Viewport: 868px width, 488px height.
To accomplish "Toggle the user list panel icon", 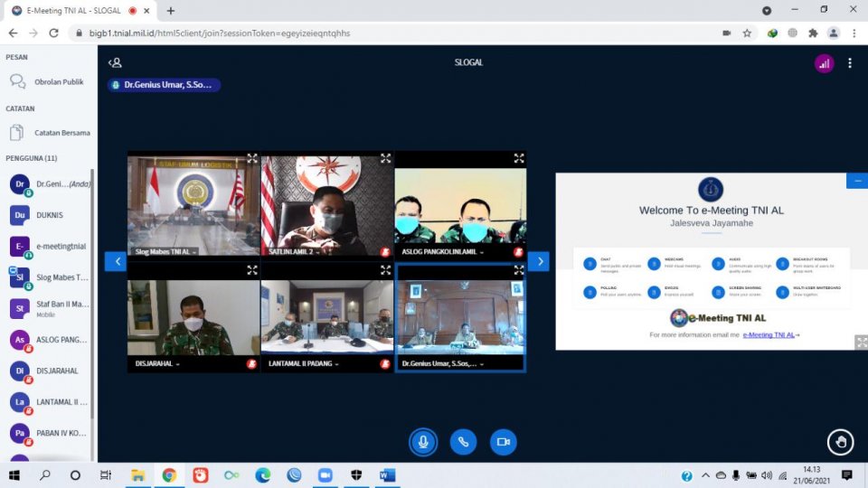I will click(115, 62).
